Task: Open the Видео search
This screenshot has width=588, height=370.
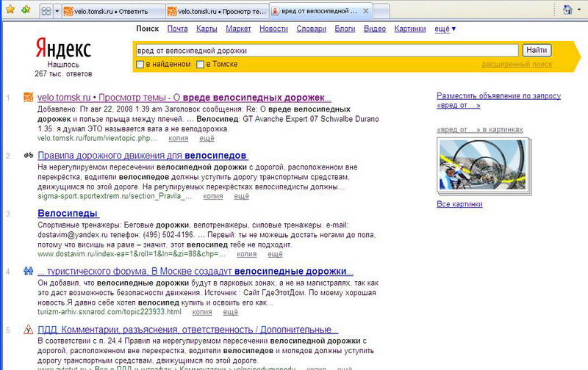Action: click(x=375, y=29)
